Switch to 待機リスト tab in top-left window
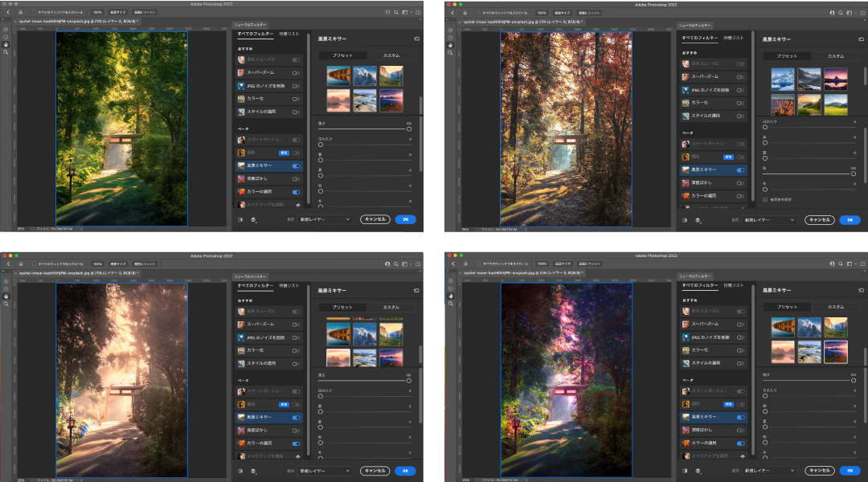 click(x=289, y=34)
